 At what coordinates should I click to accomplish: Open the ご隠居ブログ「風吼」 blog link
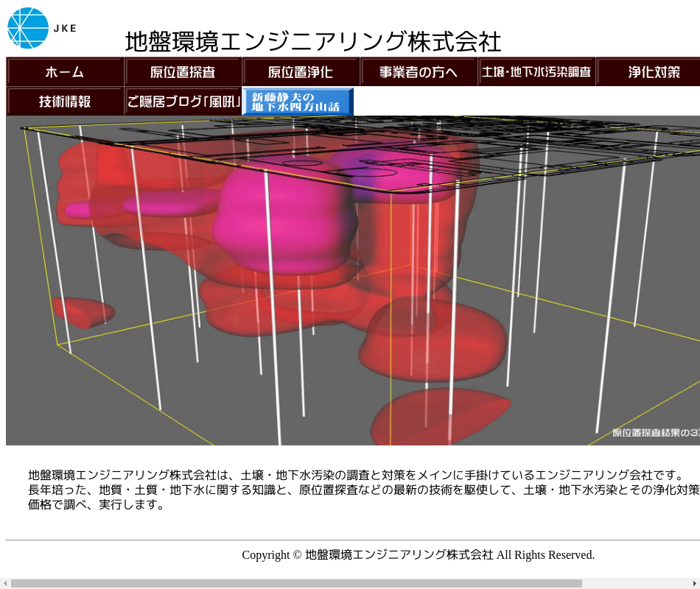[x=183, y=102]
